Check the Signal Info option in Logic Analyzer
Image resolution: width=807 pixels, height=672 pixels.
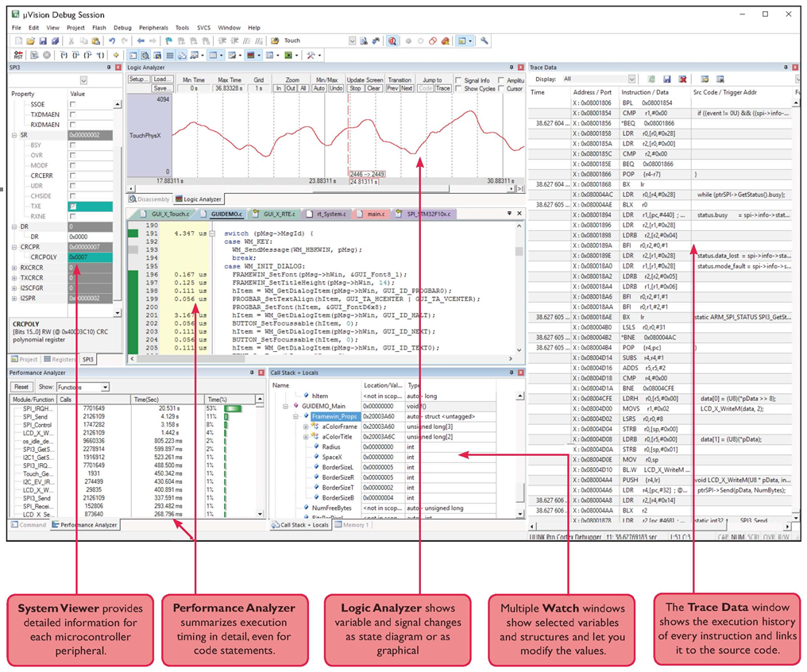click(x=459, y=80)
